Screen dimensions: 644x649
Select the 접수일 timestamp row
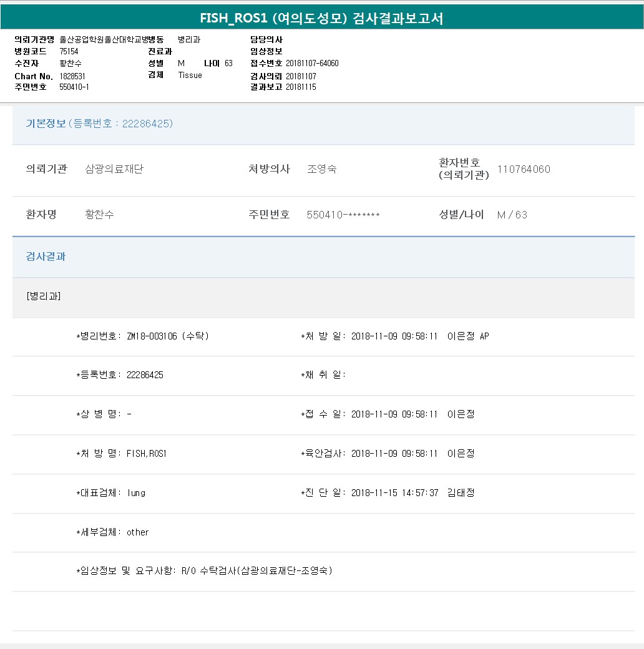(x=388, y=414)
